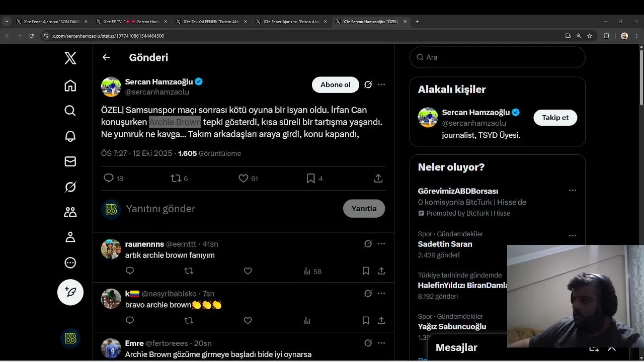644x362 pixels.
Task: Open the browser tab search dropdown arrow
Action: [7, 22]
